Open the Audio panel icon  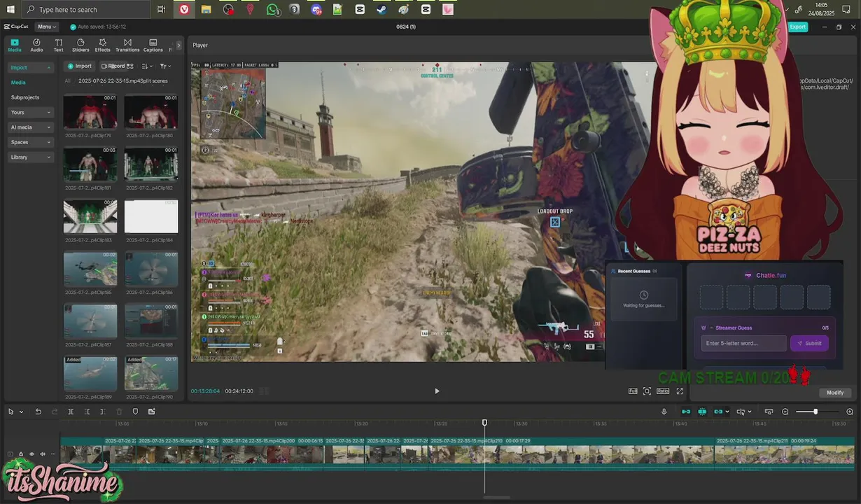(36, 45)
